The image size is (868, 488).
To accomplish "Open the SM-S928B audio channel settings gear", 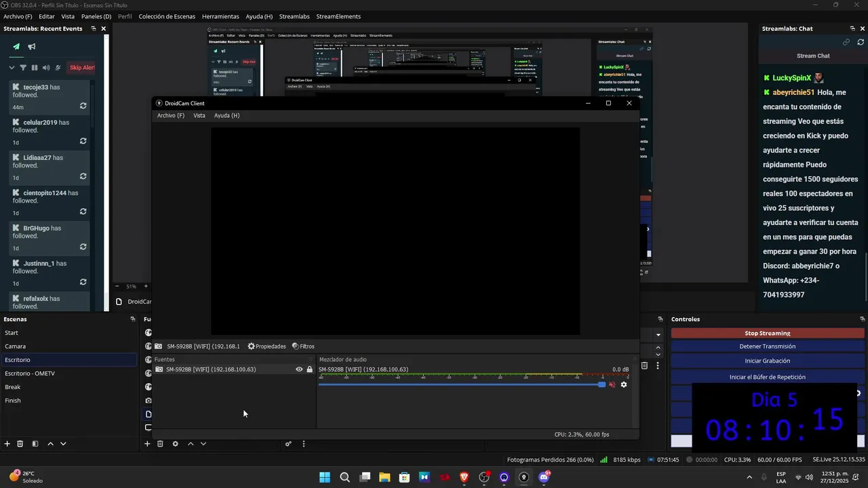I will point(624,385).
